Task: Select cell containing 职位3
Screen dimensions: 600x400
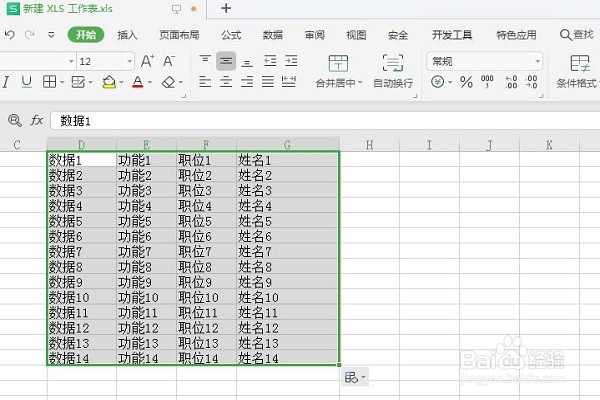Action: tap(207, 190)
